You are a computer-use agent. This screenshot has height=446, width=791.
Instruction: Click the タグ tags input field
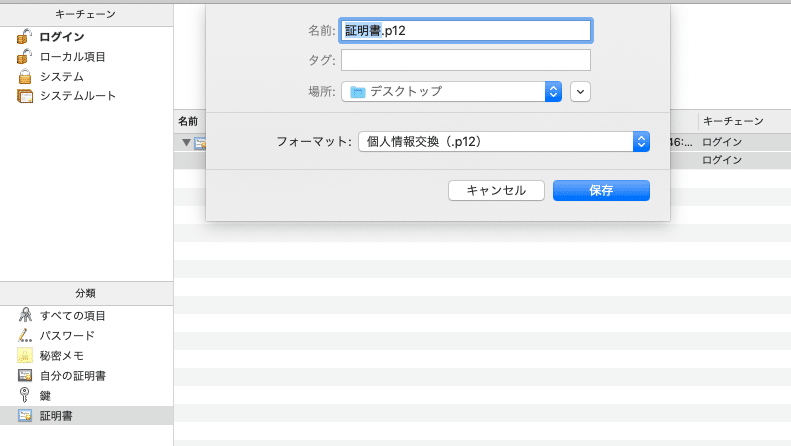(x=466, y=60)
